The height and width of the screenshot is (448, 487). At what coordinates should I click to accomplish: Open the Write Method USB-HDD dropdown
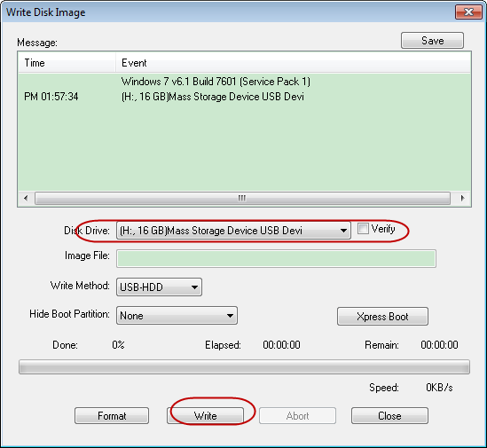tap(159, 287)
